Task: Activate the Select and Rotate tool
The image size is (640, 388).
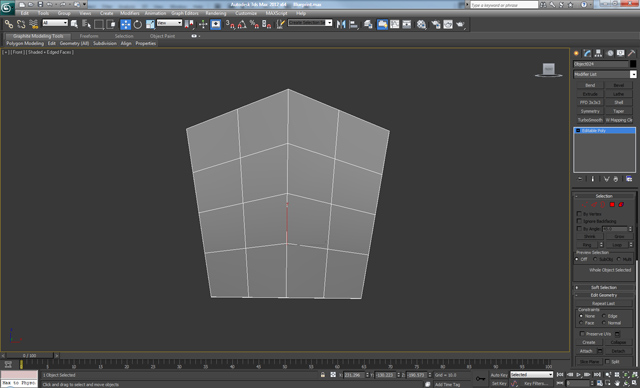Action: click(x=138, y=24)
